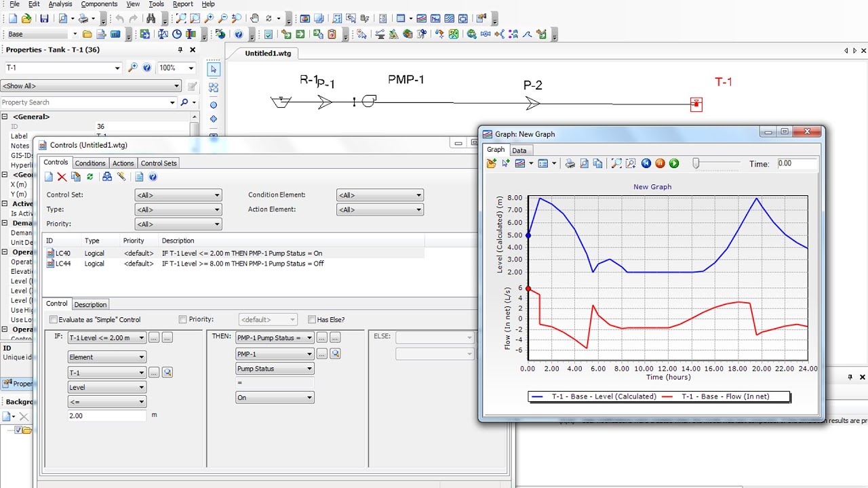Image resolution: width=868 pixels, height=488 pixels.
Task: Open the Control Set filter dropdown
Action: pyautogui.click(x=178, y=195)
